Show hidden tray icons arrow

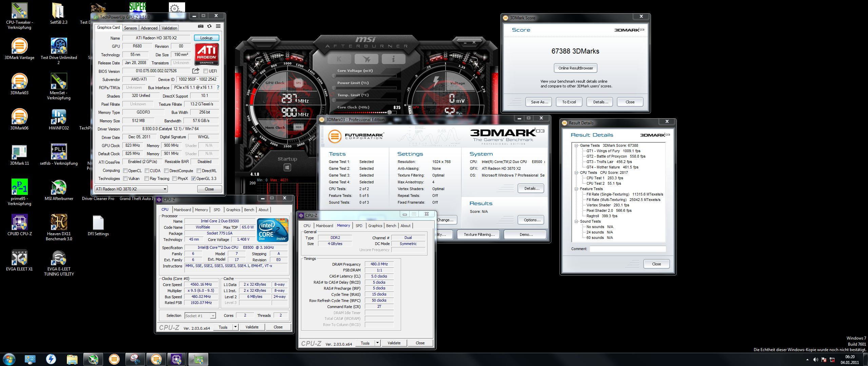point(807,360)
